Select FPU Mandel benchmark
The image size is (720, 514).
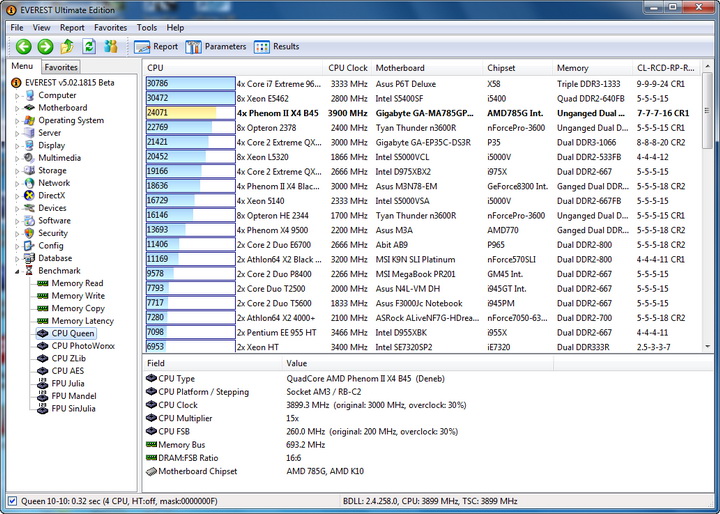(x=74, y=396)
